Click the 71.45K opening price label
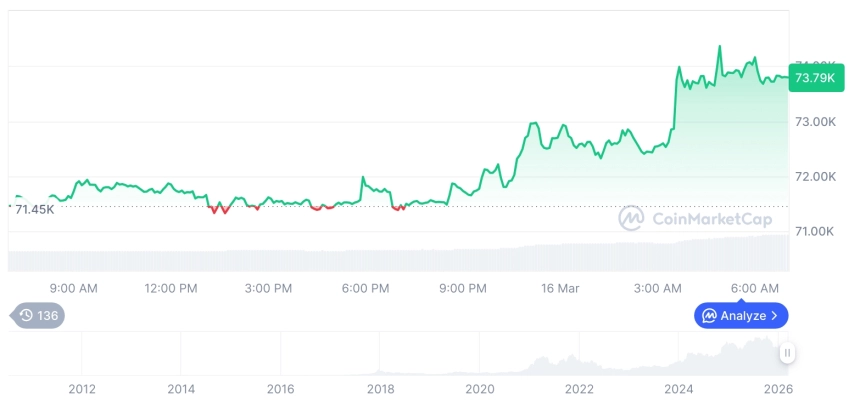 coord(34,209)
